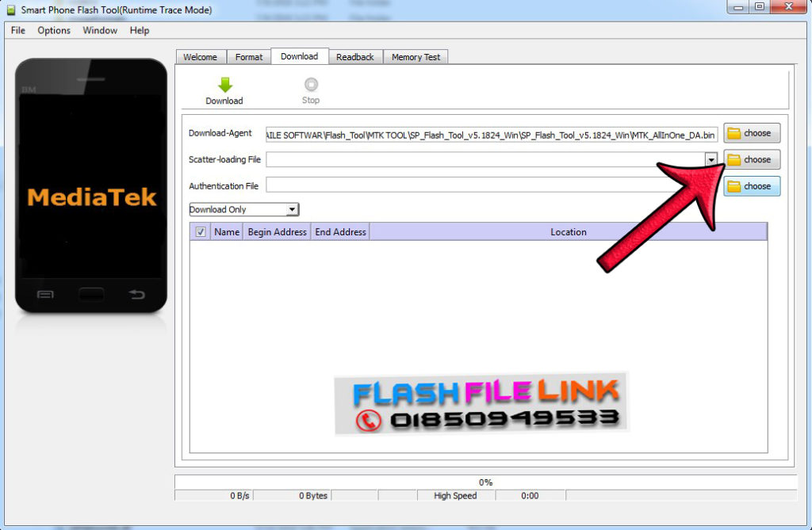812x530 pixels.
Task: Toggle the select-all checkbox in table header
Action: click(201, 232)
